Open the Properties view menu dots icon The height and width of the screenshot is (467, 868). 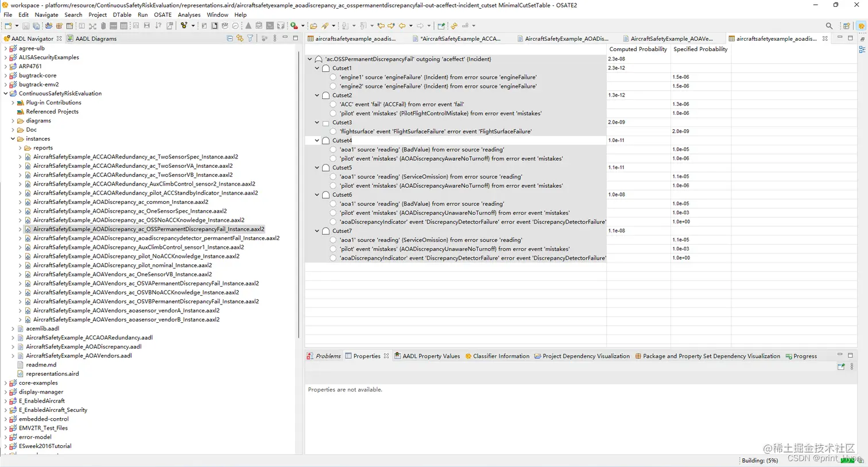tap(852, 366)
